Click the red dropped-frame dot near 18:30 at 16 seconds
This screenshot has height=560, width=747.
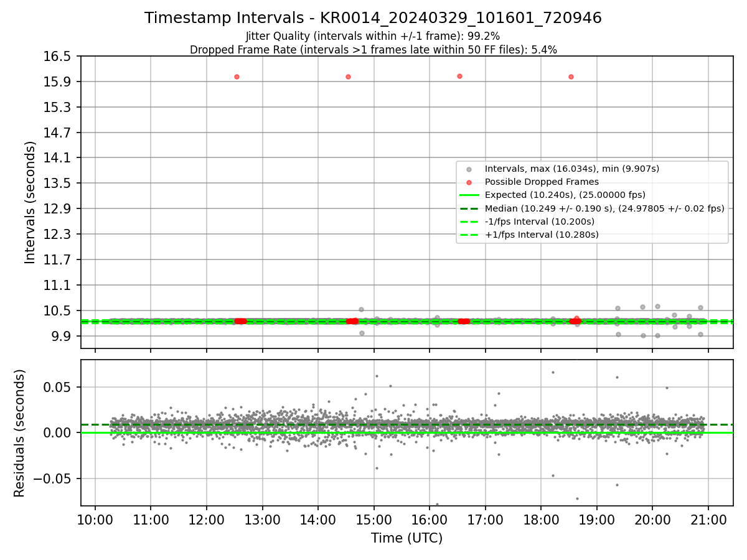pos(571,77)
